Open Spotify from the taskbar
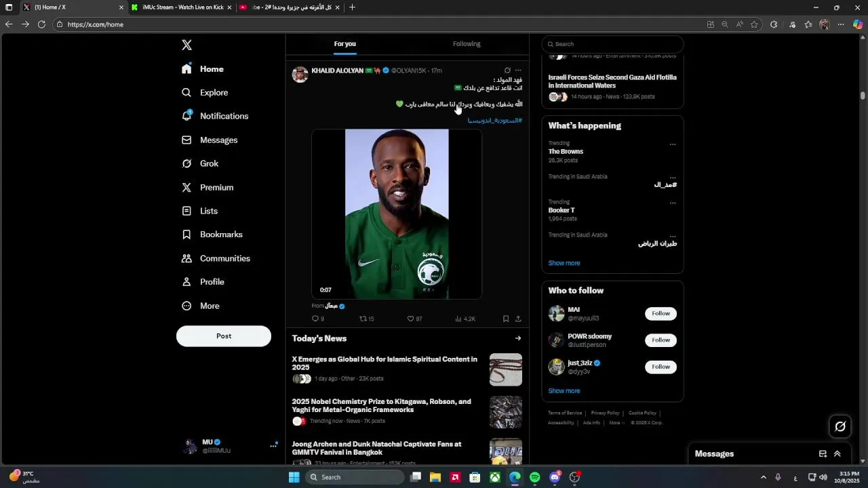Image resolution: width=868 pixels, height=488 pixels. click(534, 477)
